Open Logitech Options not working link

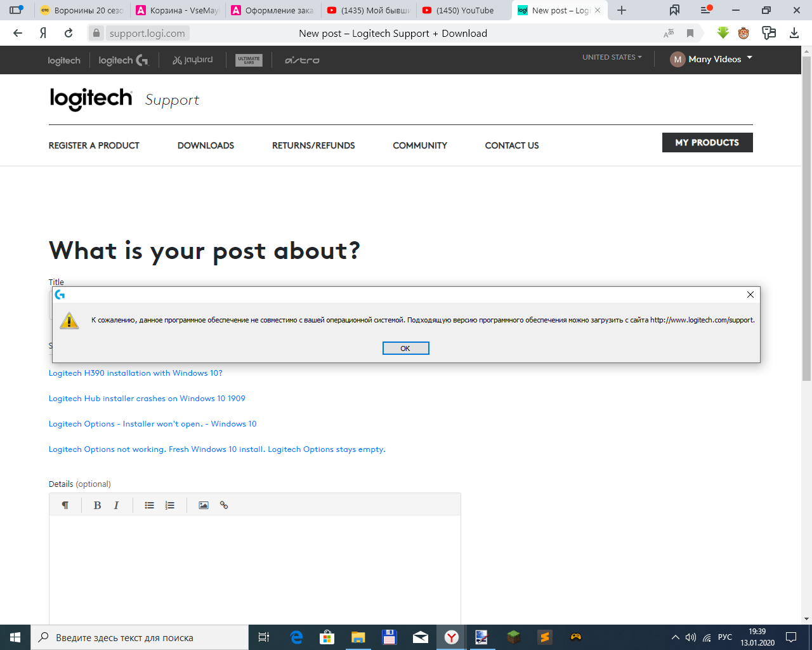[217, 449]
